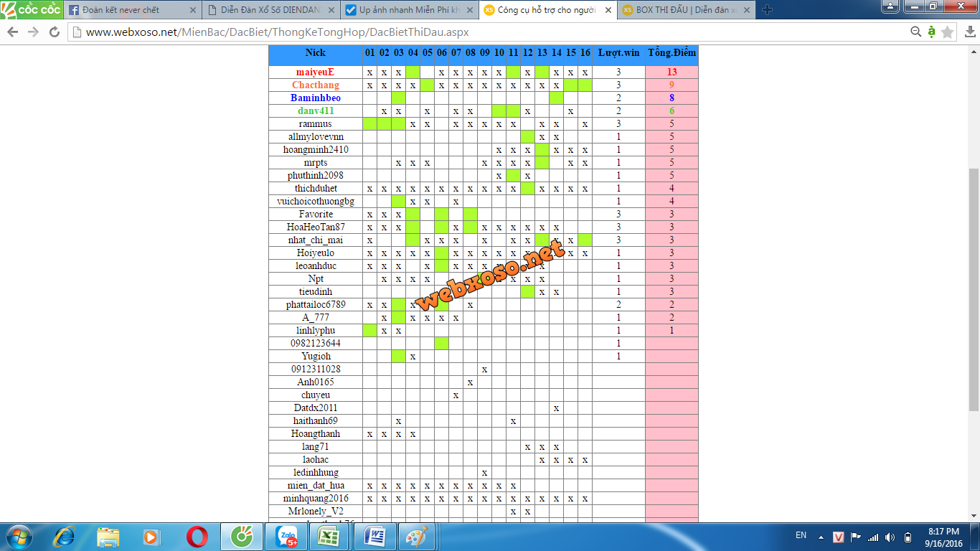Click scrollbar up arrow at top right

(974, 50)
